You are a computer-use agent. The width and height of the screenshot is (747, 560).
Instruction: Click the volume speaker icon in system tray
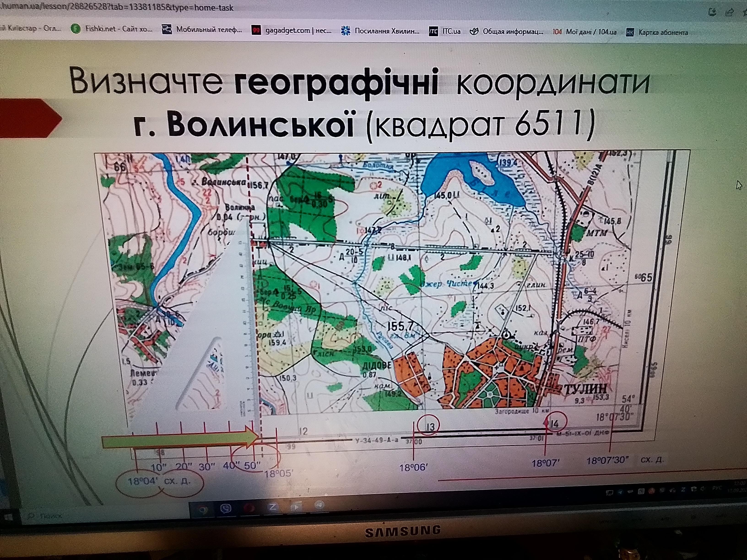coord(703,489)
